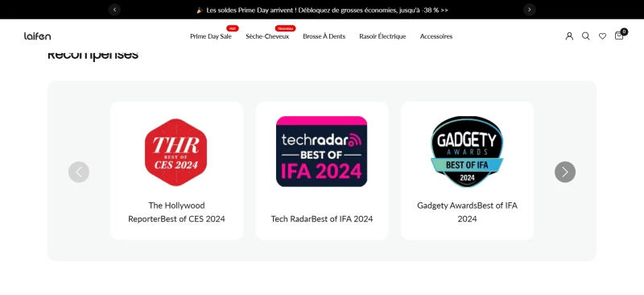This screenshot has width=644, height=295.
Task: Open the shopping cart icon
Action: [618, 35]
